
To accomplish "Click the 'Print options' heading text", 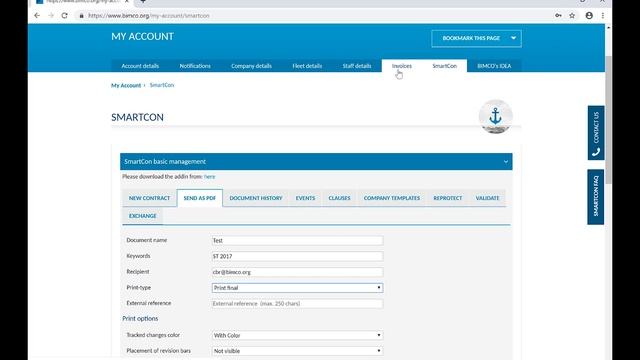I will pyautogui.click(x=140, y=318).
